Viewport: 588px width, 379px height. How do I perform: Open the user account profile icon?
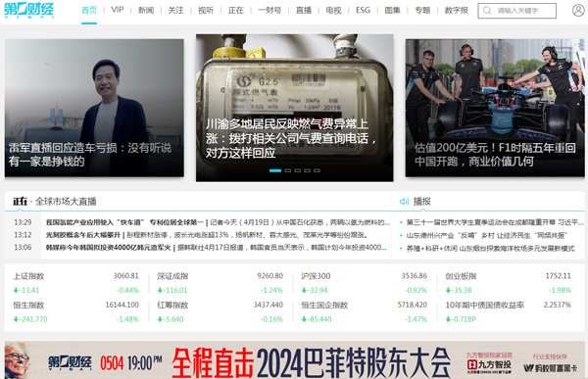tap(578, 10)
